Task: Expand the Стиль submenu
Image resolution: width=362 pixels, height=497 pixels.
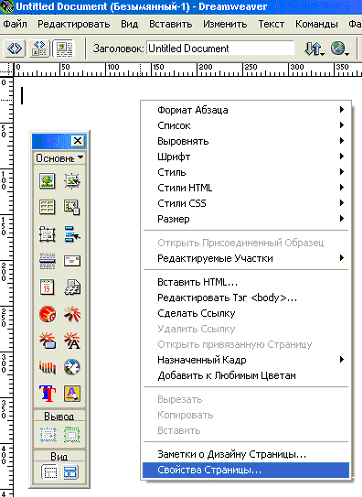Action: 246,172
